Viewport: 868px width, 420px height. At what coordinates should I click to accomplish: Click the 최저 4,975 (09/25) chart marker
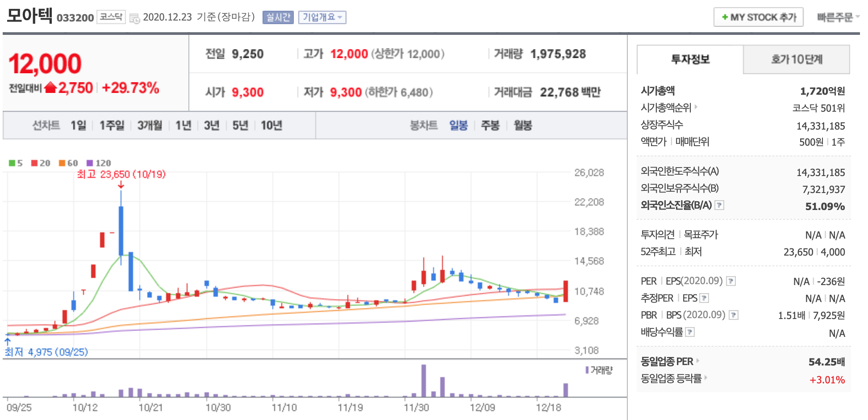pos(46,352)
